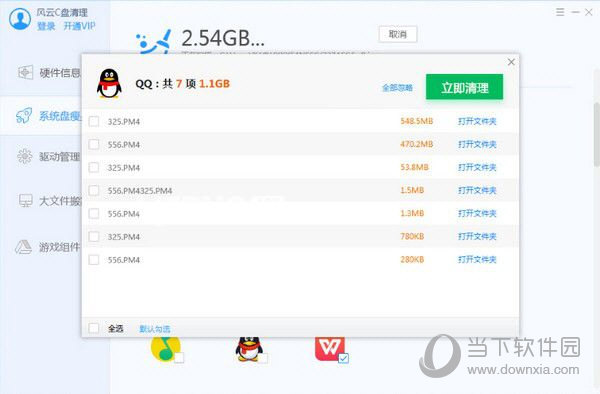Open the 驱动管理 driver management section
This screenshot has width=600, height=394.
coord(48,156)
